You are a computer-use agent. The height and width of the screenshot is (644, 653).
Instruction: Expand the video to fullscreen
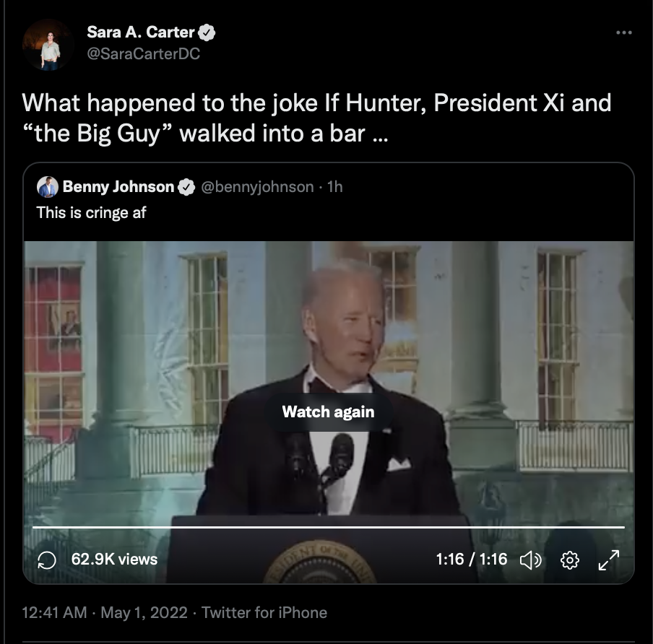tap(608, 560)
